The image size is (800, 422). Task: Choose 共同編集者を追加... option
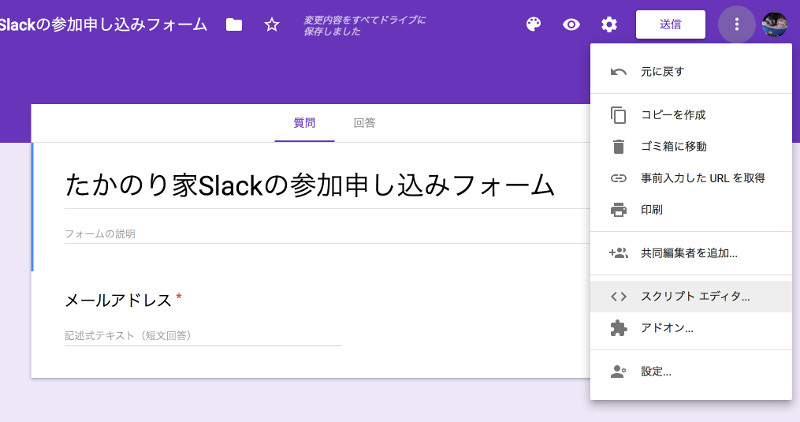click(691, 253)
